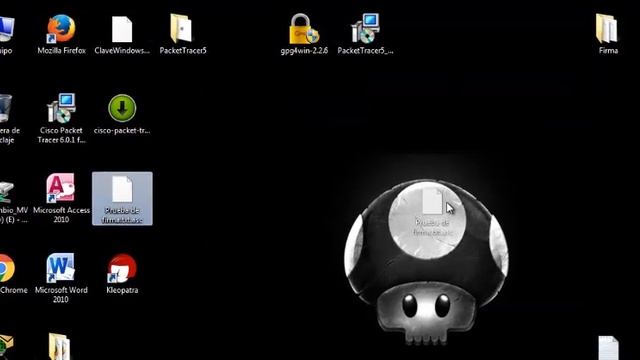Image resolution: width=640 pixels, height=360 pixels.
Task: Click the "Mozilla Firefox" label text
Action: pyautogui.click(x=62, y=51)
